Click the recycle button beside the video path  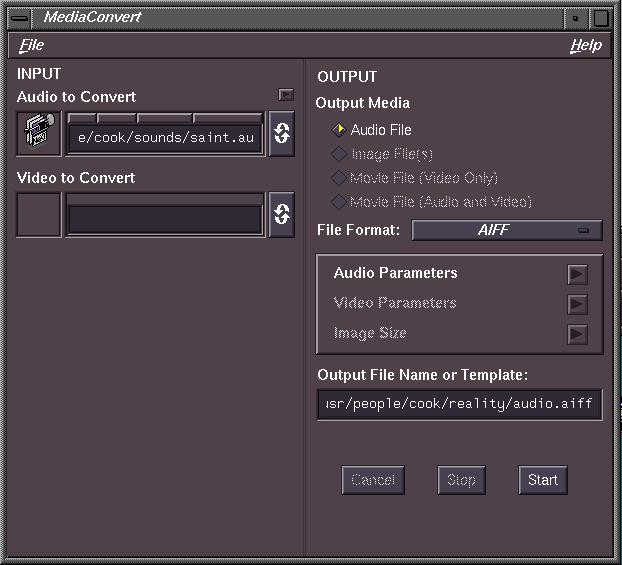tap(282, 214)
